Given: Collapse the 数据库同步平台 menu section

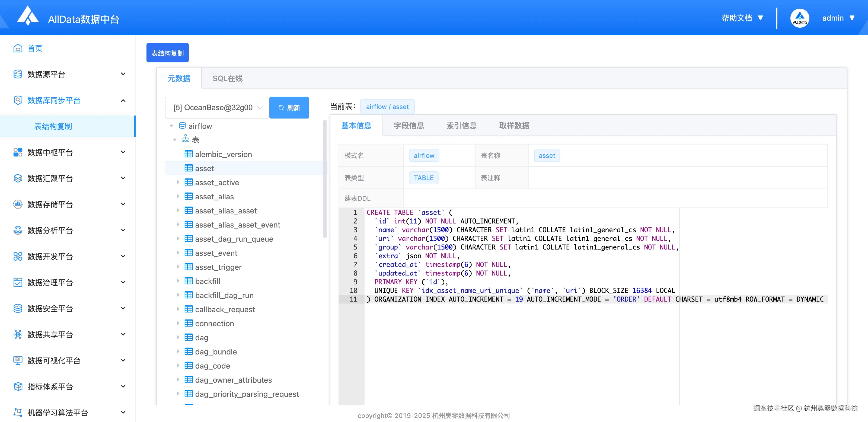Looking at the screenshot, I should click(123, 100).
